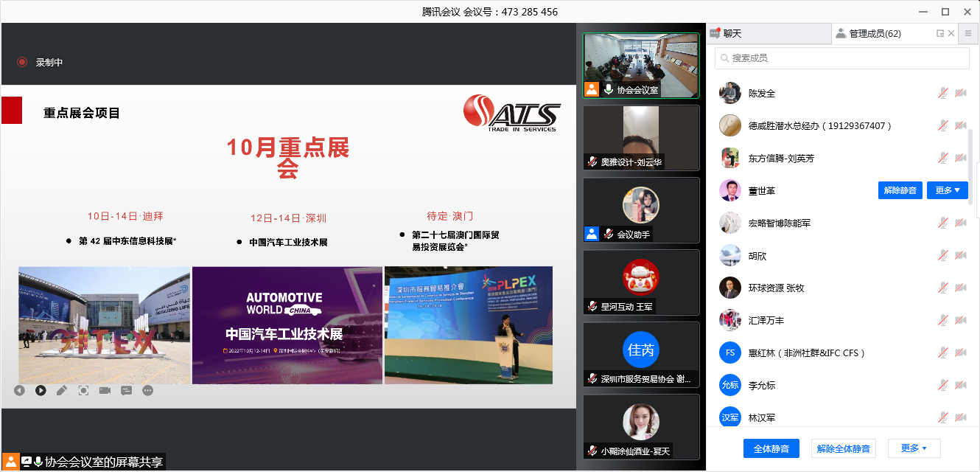The image size is (980, 472).
Task: Select the 会议助手 video tile
Action: click(641, 210)
